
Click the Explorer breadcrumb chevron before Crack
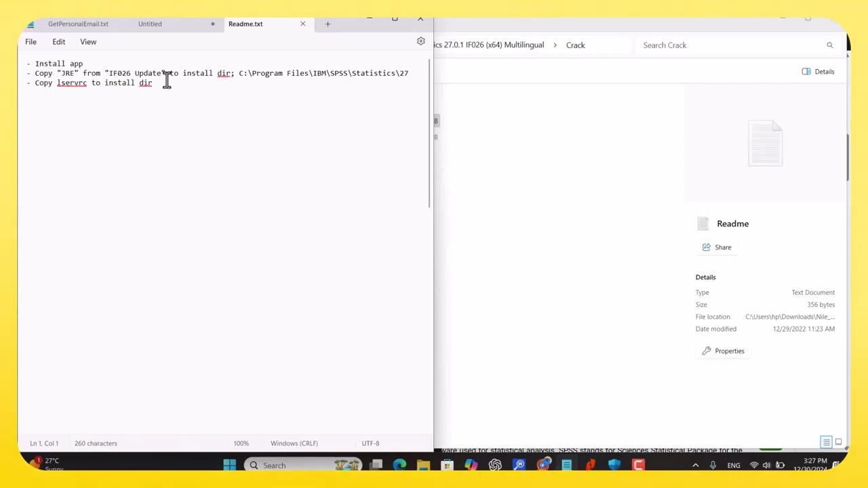[x=554, y=45]
